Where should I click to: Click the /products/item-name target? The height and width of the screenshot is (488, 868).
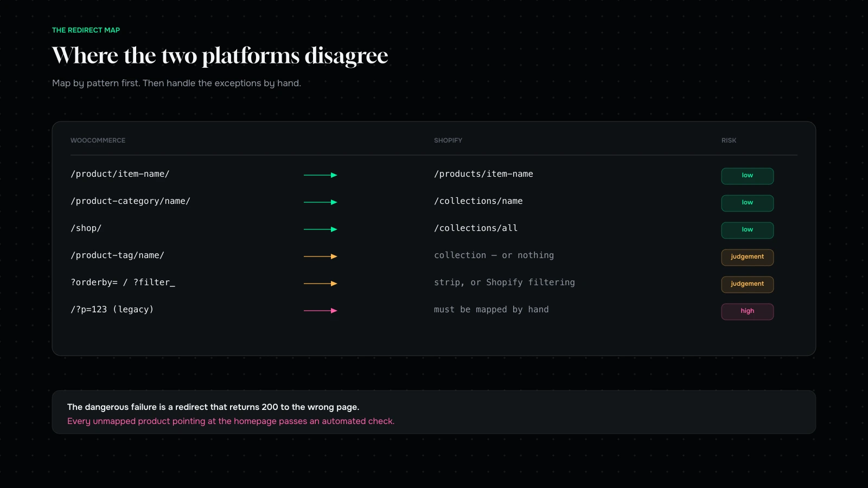483,174
